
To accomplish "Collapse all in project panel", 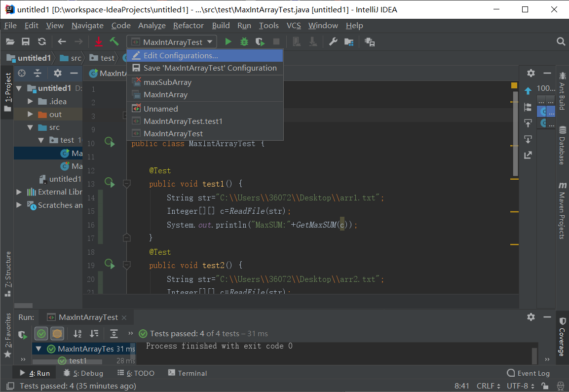I will pyautogui.click(x=38, y=74).
